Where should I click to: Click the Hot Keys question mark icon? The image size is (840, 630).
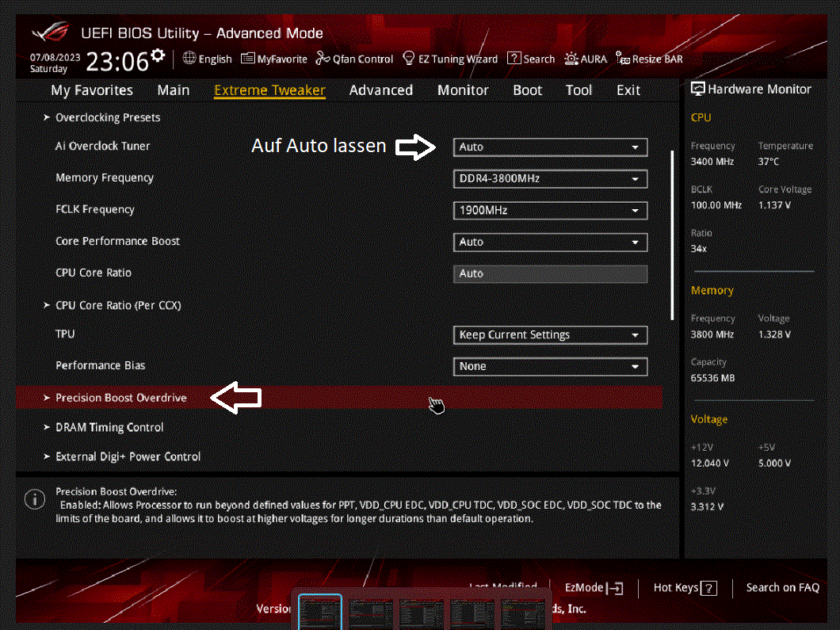(708, 588)
